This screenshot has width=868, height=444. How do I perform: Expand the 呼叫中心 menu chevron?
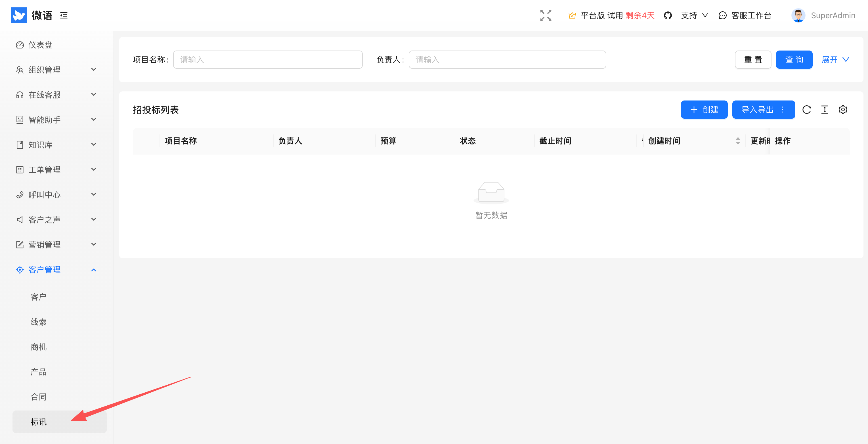(x=94, y=194)
